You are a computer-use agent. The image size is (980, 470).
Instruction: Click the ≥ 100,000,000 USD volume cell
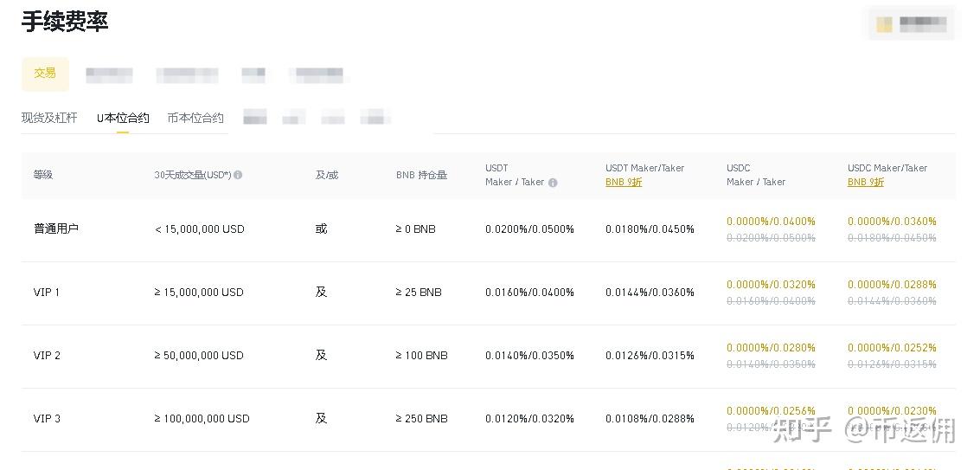tap(202, 419)
